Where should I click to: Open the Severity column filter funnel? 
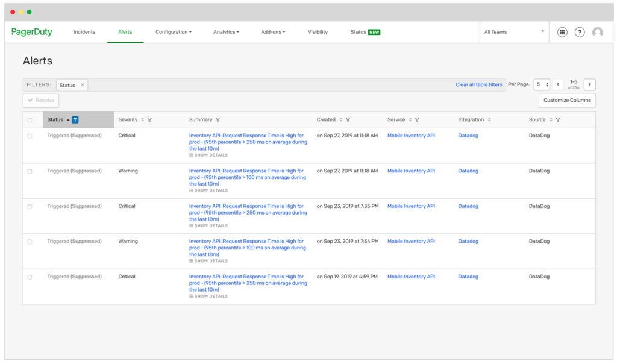click(x=149, y=120)
